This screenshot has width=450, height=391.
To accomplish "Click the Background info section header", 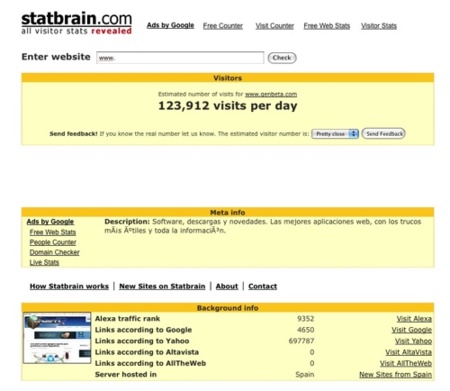I will click(228, 308).
